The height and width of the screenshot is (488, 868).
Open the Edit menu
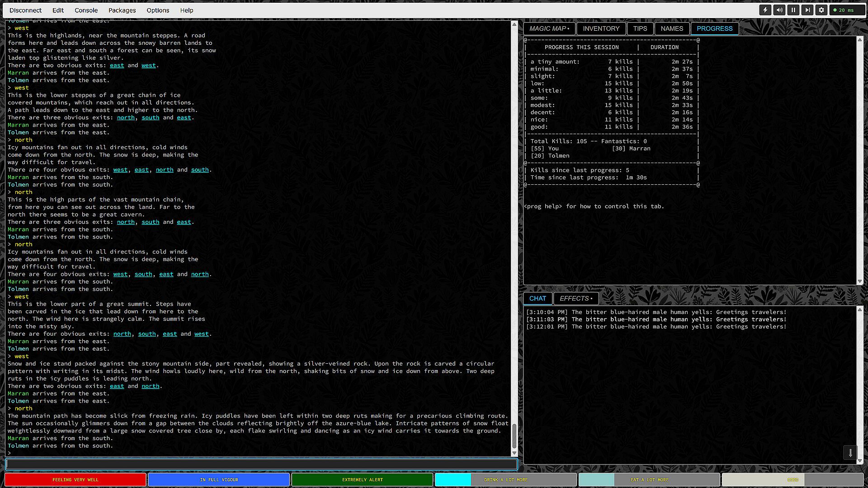coord(58,10)
